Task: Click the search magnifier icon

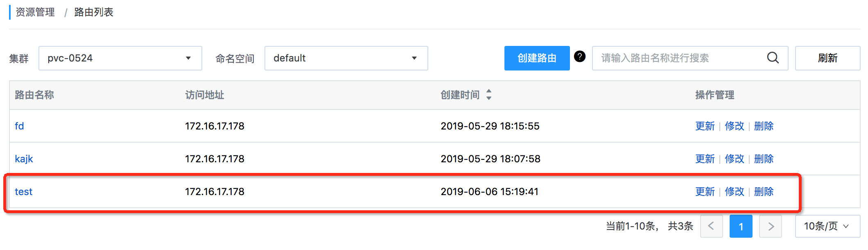Action: tap(772, 58)
